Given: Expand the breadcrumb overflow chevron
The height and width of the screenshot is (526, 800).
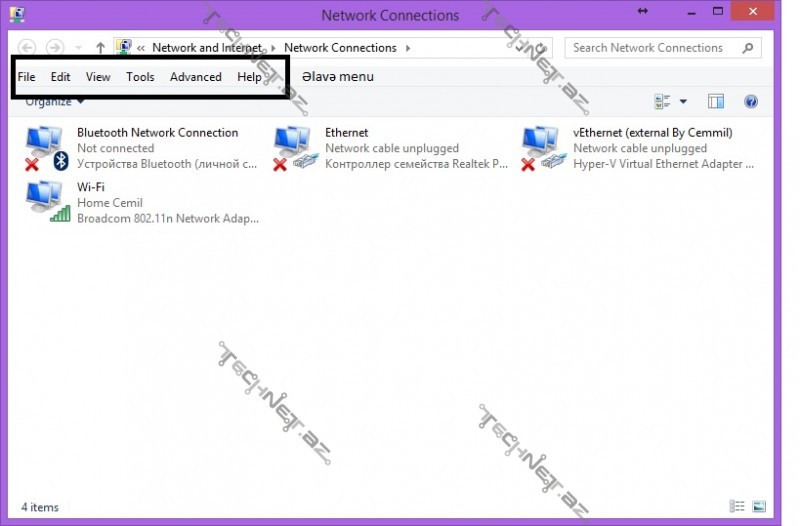Looking at the screenshot, I should [141, 48].
